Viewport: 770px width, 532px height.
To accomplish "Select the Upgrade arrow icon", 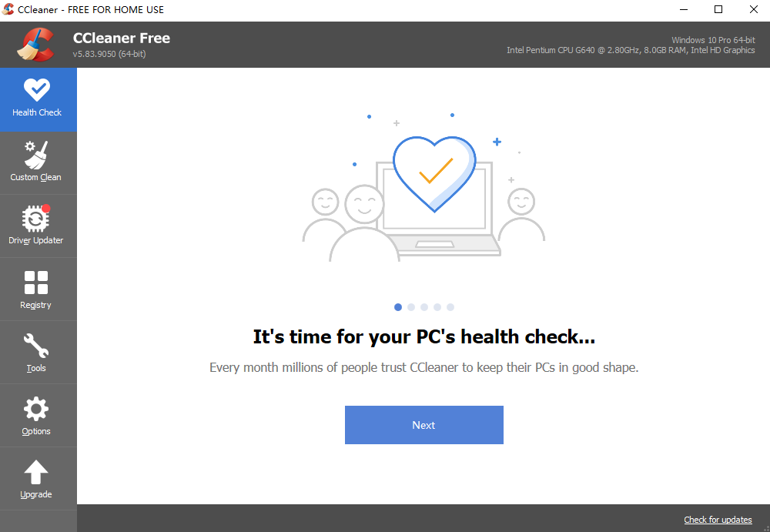I will pyautogui.click(x=36, y=472).
